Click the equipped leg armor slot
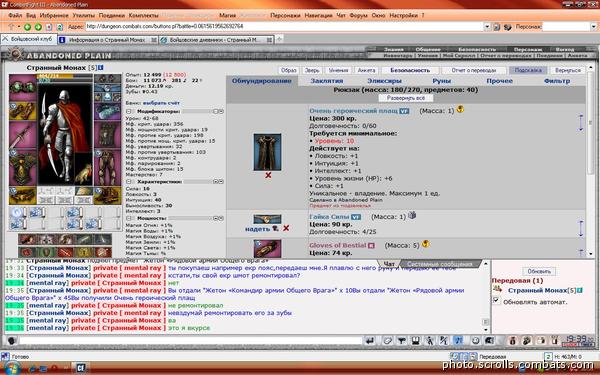This screenshot has height=375, width=600. coord(107,168)
